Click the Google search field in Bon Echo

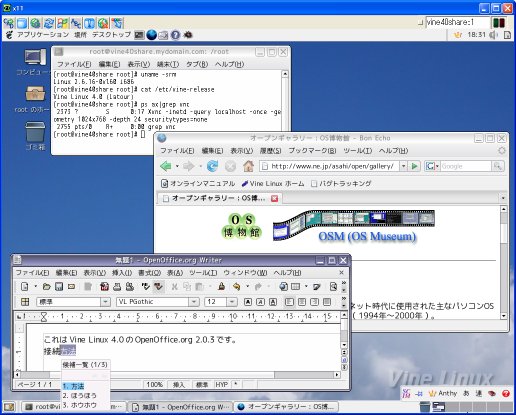coord(466,166)
